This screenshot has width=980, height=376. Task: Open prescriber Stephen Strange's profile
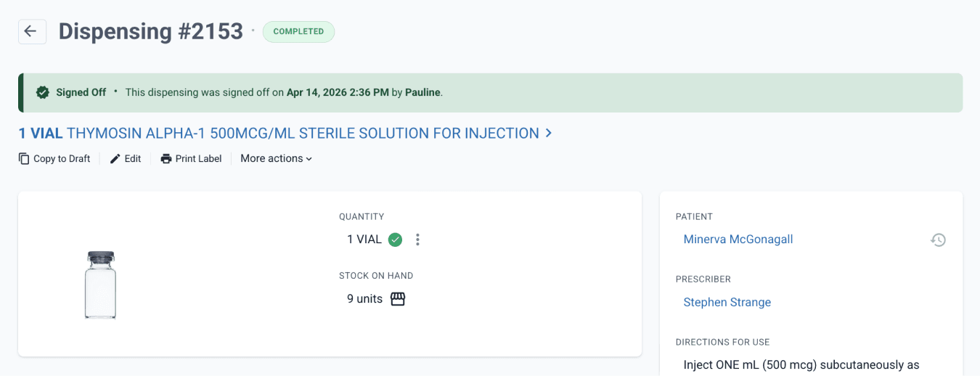point(727,302)
